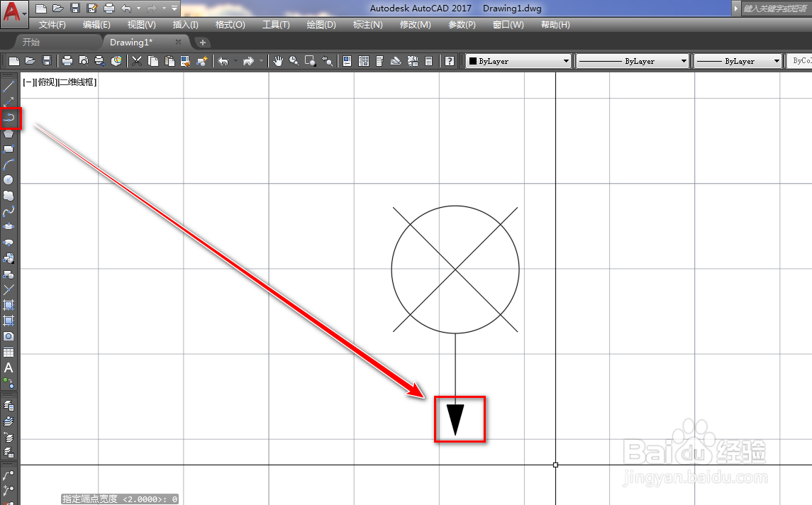
Task: Select the Arc tool
Action: [9, 165]
